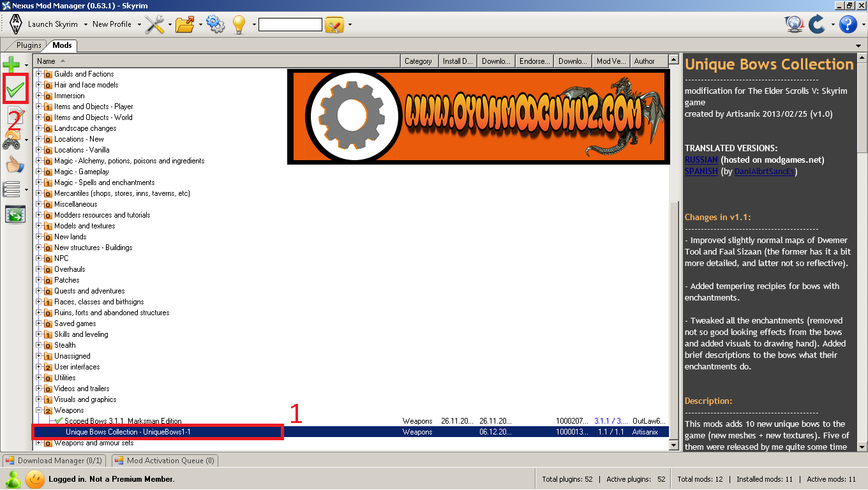868x490 pixels.
Task: Select the Visuals and graphics category
Action: coord(85,399)
